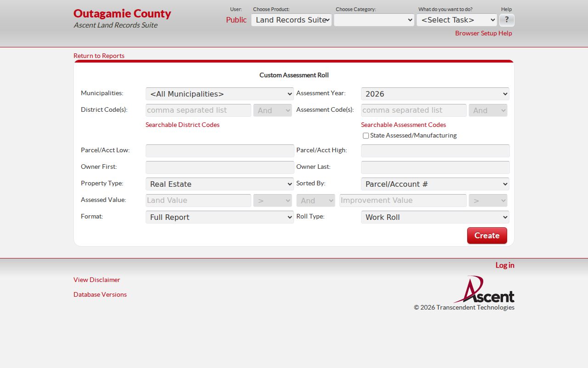Viewport: 588px width, 368px height.
Task: Click the question mark Help button
Action: 507,20
